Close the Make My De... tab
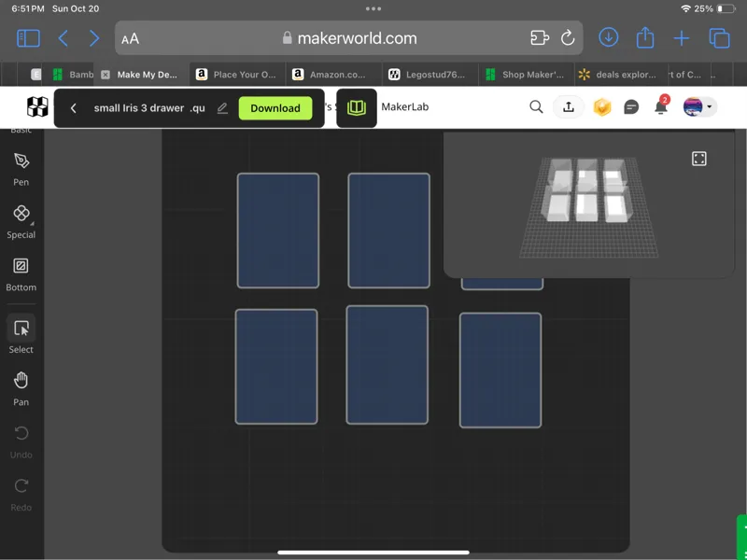The width and height of the screenshot is (747, 560). (106, 75)
